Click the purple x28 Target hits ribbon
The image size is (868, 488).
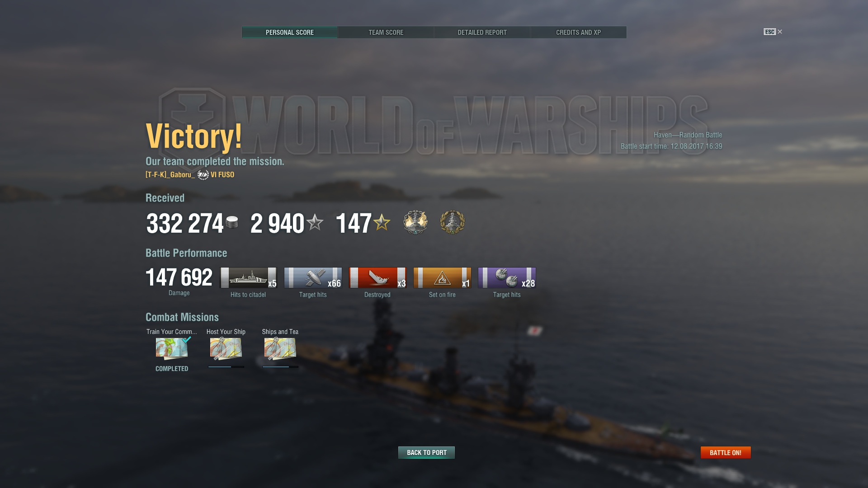(x=507, y=277)
